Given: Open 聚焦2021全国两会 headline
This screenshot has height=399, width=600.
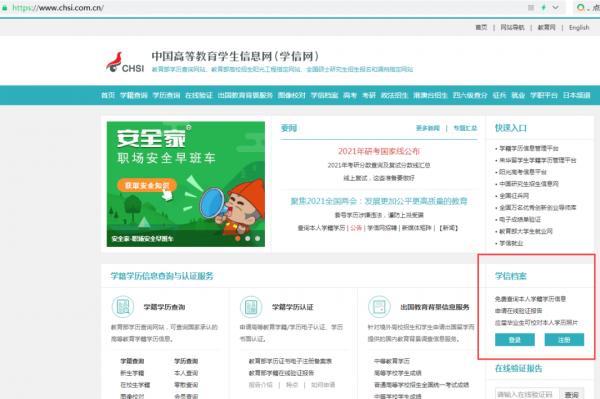Looking at the screenshot, I should [379, 201].
